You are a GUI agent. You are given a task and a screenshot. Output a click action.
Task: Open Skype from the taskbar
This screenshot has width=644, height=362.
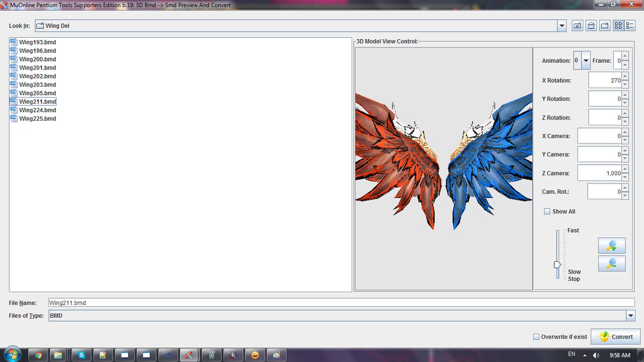tap(81, 355)
